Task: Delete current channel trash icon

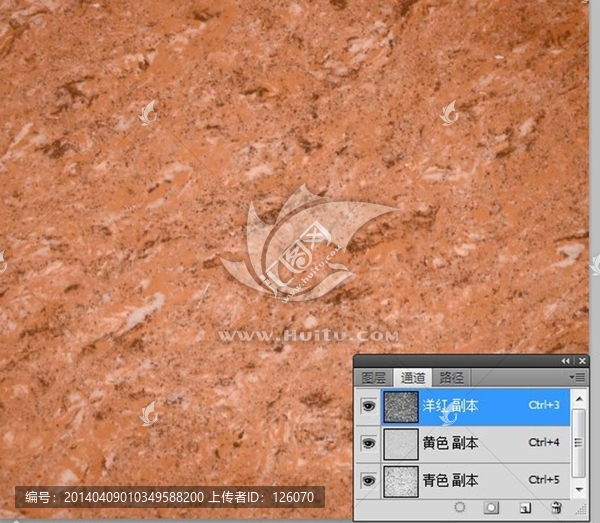Action: (x=556, y=507)
